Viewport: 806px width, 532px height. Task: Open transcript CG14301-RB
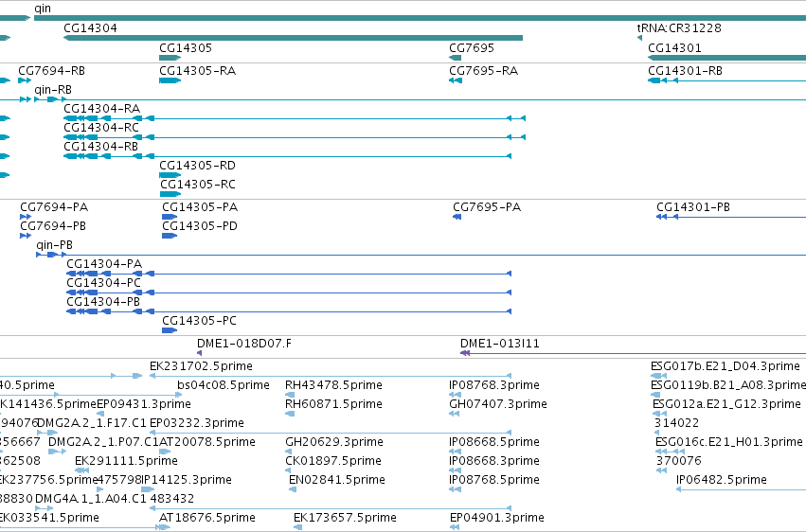pos(685,71)
